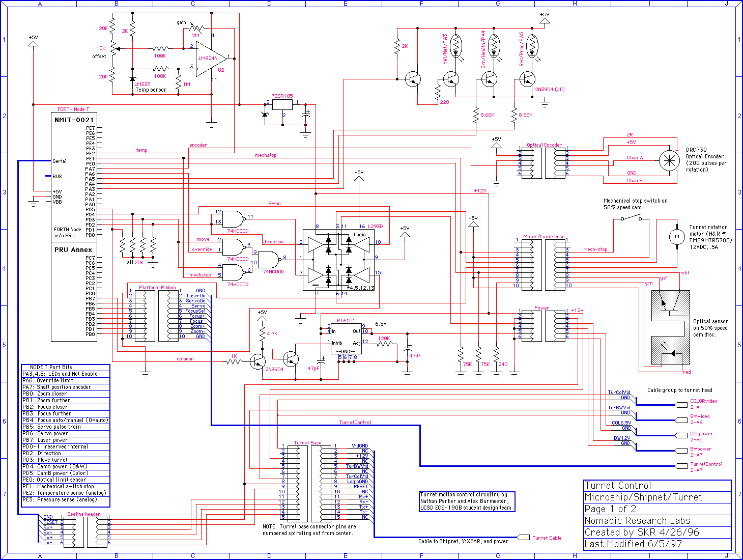The height and width of the screenshot is (560, 743).
Task: Select the Platform Ribbon connector label
Action: coord(157,288)
